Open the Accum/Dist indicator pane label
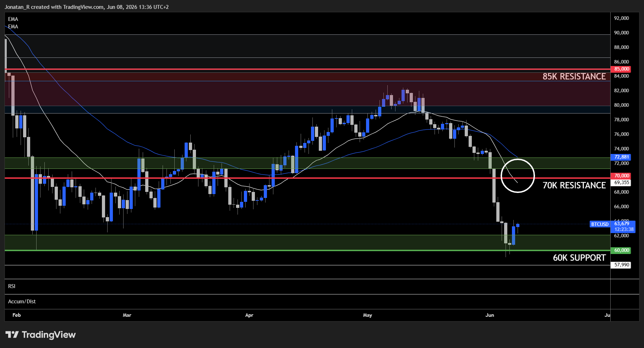The width and height of the screenshot is (644, 348). coord(22,302)
